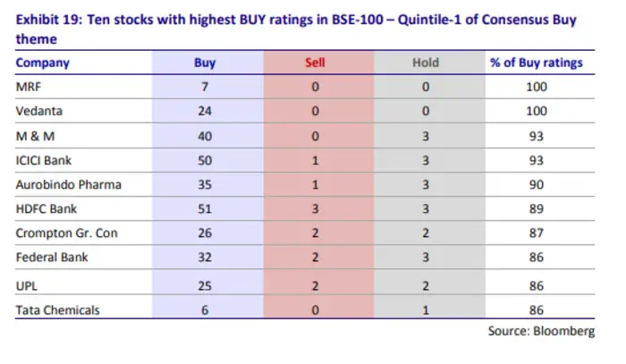Click the Hold column header
This screenshot has width=626, height=364.
(426, 63)
